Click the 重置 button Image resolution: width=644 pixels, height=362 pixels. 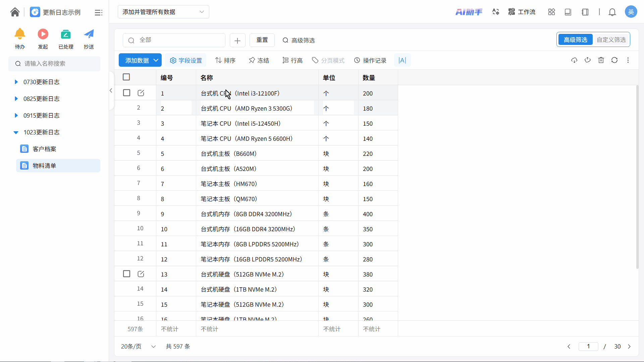262,40
